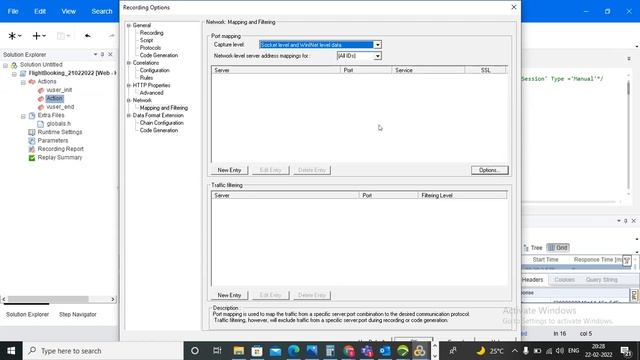Collapse the FlightBooking_21022022 script node

(x=14, y=74)
